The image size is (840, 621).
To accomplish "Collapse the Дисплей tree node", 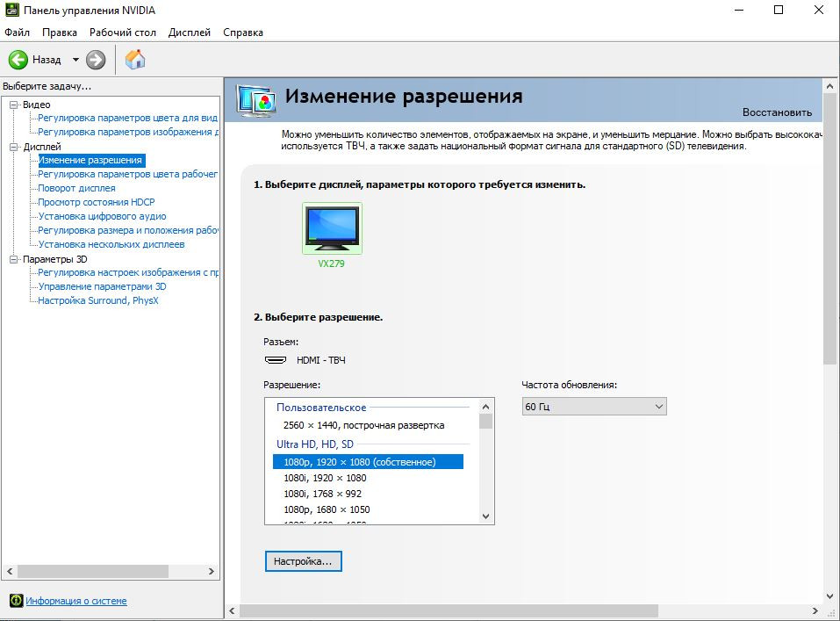I will (x=14, y=147).
